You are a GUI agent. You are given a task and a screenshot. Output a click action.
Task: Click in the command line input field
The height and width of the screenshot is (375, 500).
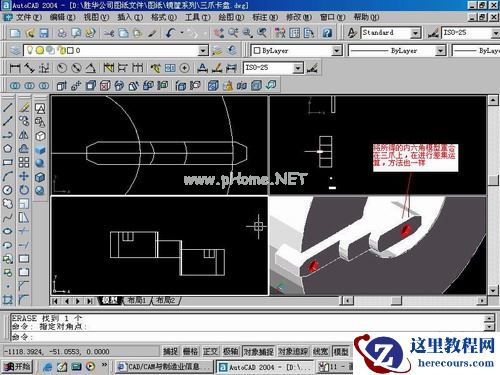(x=248, y=337)
